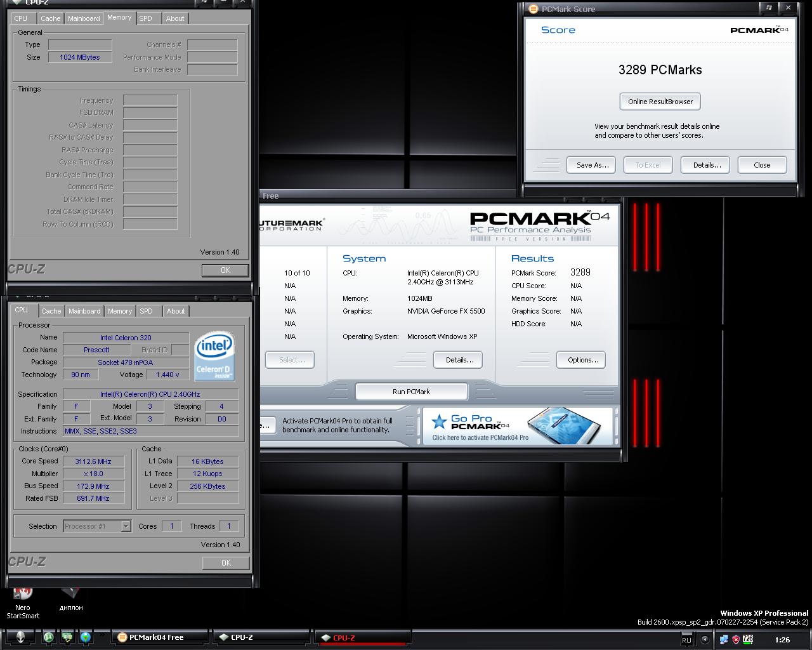This screenshot has width=812, height=650.
Task: Click the NVIDIA GeForce FX 5500 graphics text
Action: (446, 311)
